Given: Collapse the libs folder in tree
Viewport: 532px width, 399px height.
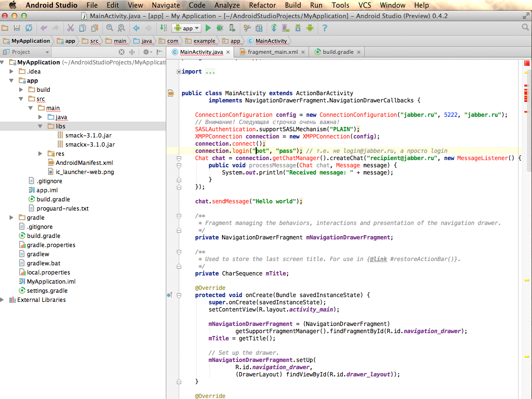Looking at the screenshot, I should [x=40, y=126].
